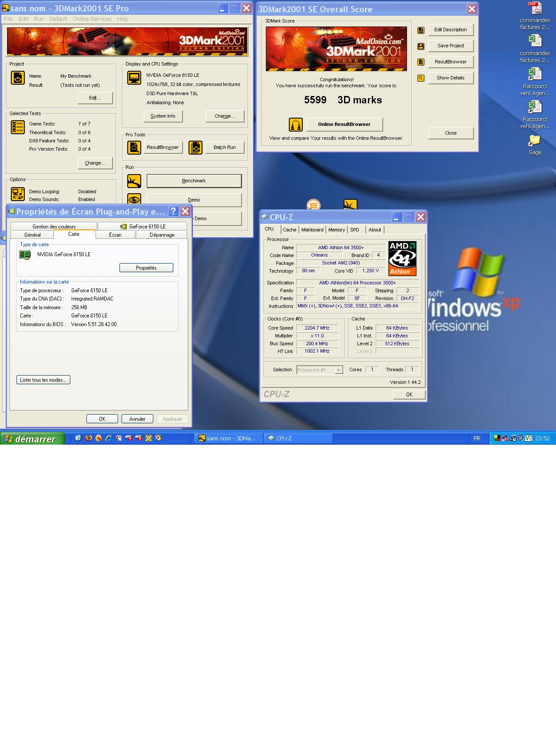Screen dimensions: 556x756
Task: Click the Benchmark run icon
Action: click(x=134, y=181)
